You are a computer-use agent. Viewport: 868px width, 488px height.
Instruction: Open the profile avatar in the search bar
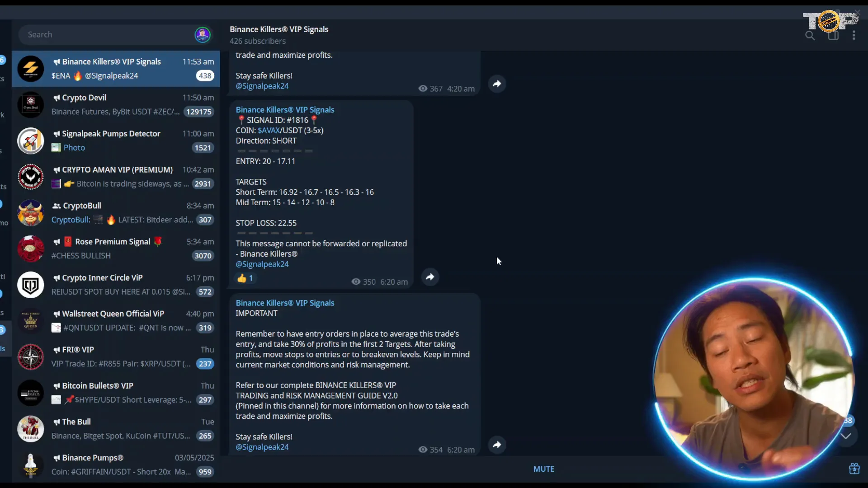203,35
